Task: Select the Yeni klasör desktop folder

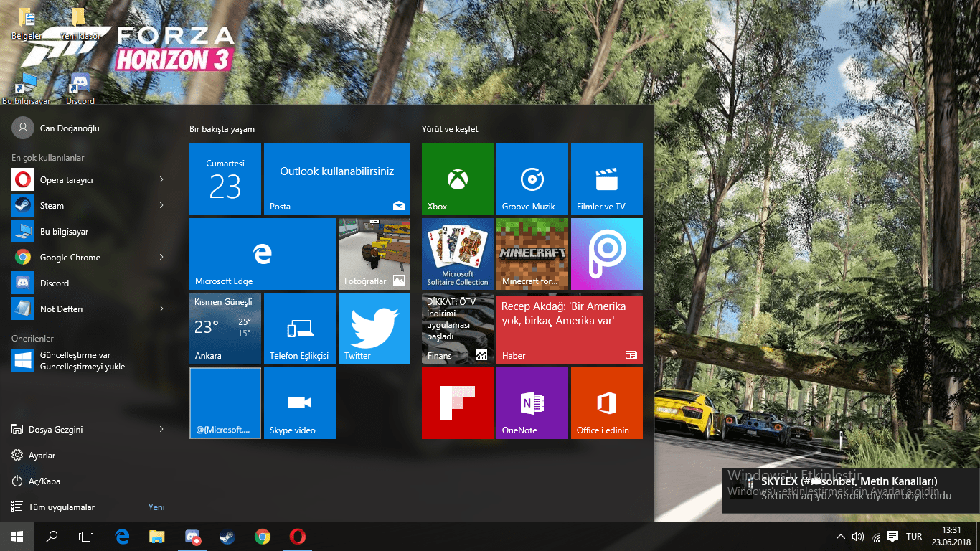Action: tap(79, 24)
